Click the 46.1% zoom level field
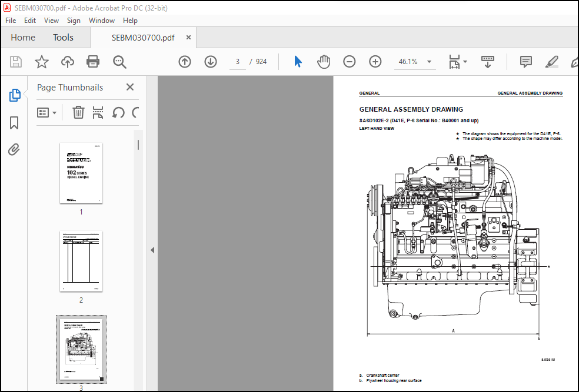The image size is (579, 392). 408,62
